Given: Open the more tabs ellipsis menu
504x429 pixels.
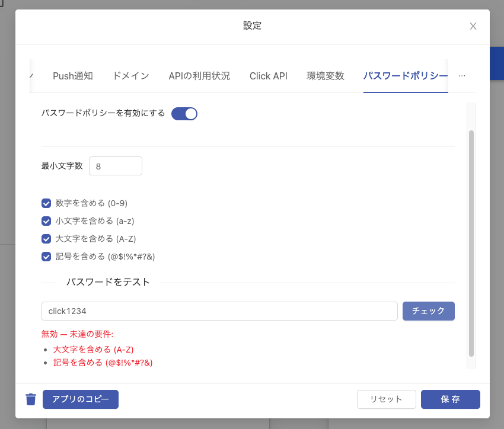Looking at the screenshot, I should (x=462, y=76).
